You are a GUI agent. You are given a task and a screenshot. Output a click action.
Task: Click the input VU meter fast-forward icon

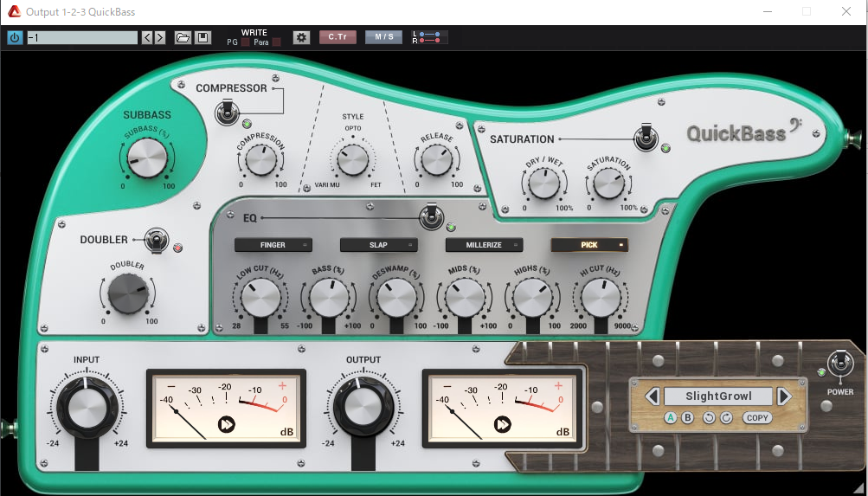[227, 425]
